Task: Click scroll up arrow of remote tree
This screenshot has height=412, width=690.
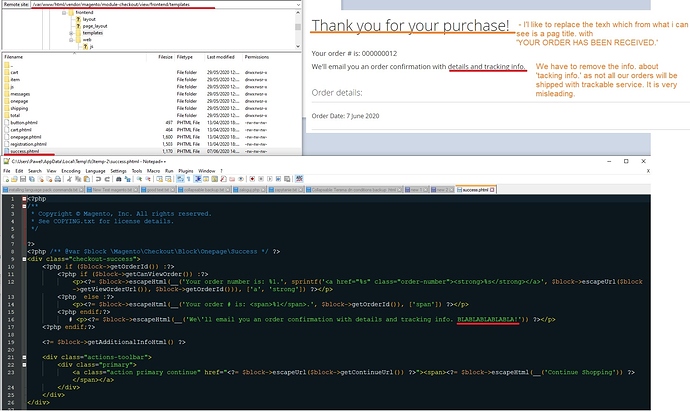Action: tap(298, 13)
